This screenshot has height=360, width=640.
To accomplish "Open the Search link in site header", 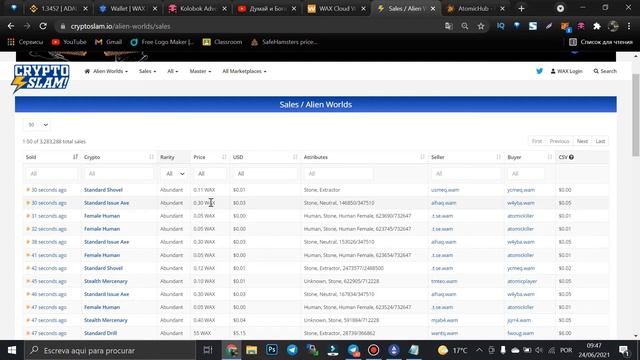I will (605, 71).
